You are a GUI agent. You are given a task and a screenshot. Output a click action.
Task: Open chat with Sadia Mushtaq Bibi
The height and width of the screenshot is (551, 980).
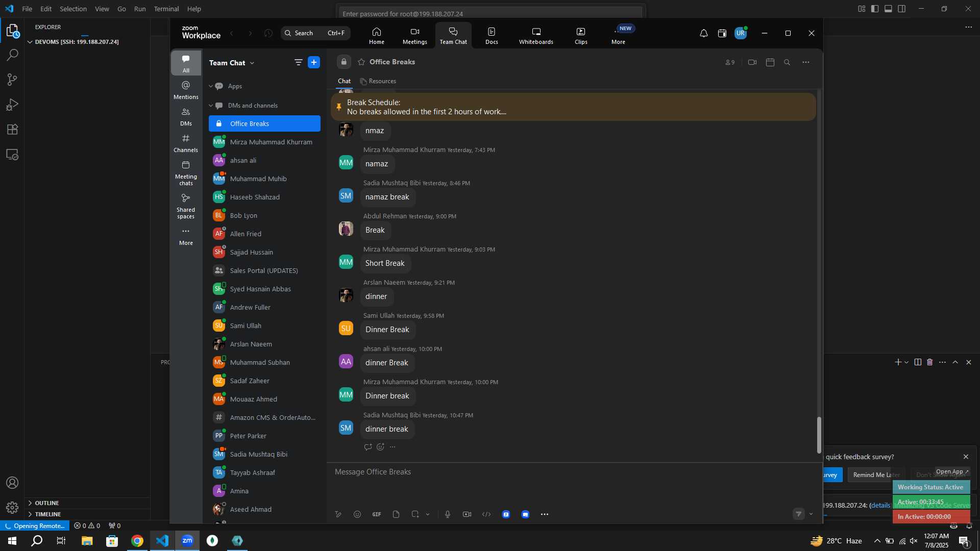coord(264,454)
